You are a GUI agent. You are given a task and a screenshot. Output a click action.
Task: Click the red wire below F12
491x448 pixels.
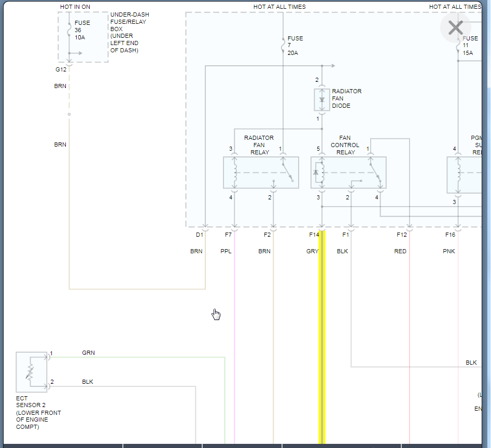click(x=410, y=337)
